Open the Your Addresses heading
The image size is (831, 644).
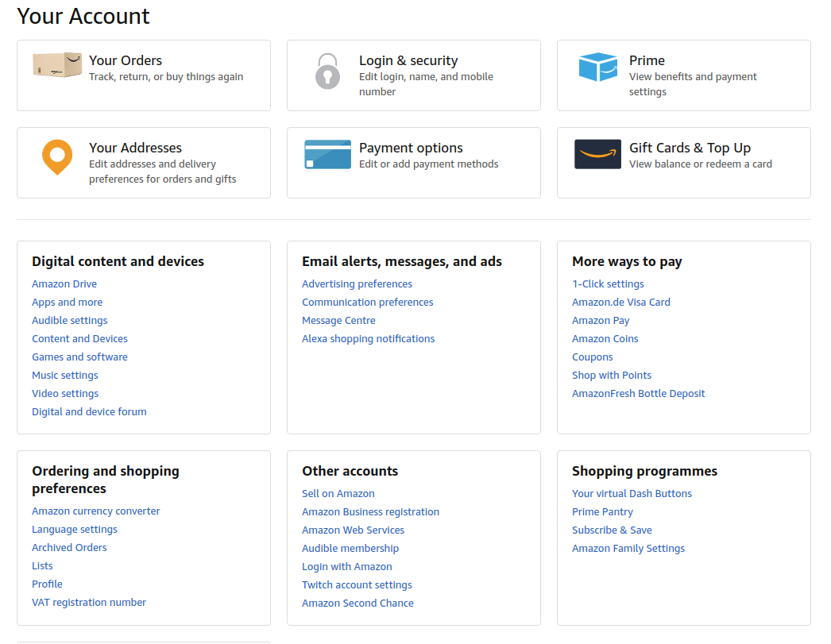click(135, 148)
